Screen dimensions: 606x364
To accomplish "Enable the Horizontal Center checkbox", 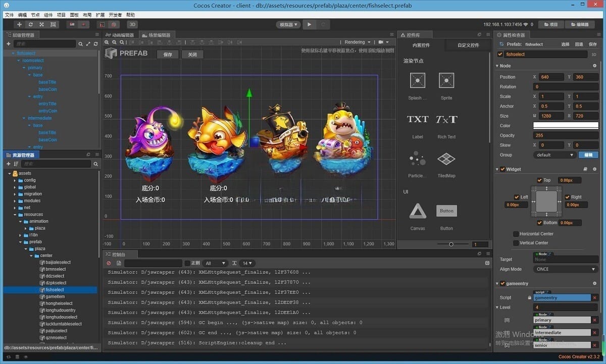I will pyautogui.click(x=516, y=234).
